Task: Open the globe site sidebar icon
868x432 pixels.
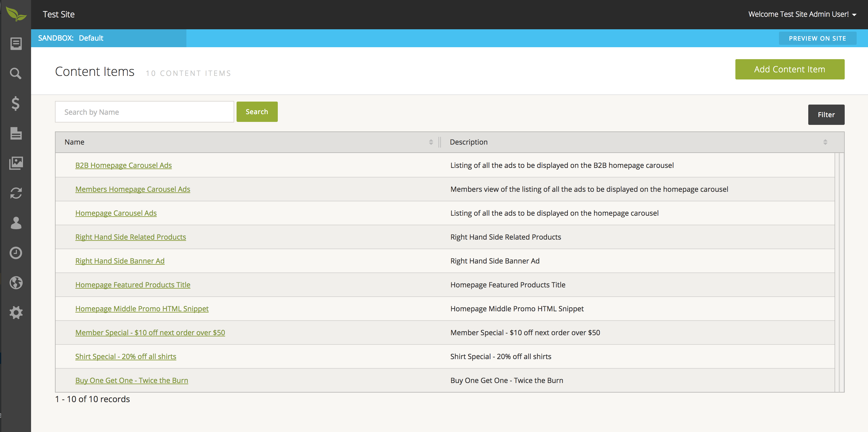Action: point(16,283)
